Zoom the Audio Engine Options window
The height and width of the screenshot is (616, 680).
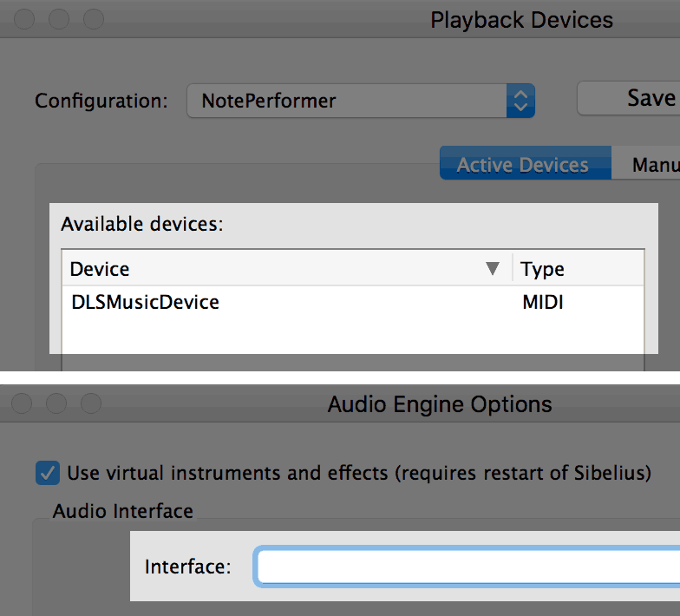point(91,403)
